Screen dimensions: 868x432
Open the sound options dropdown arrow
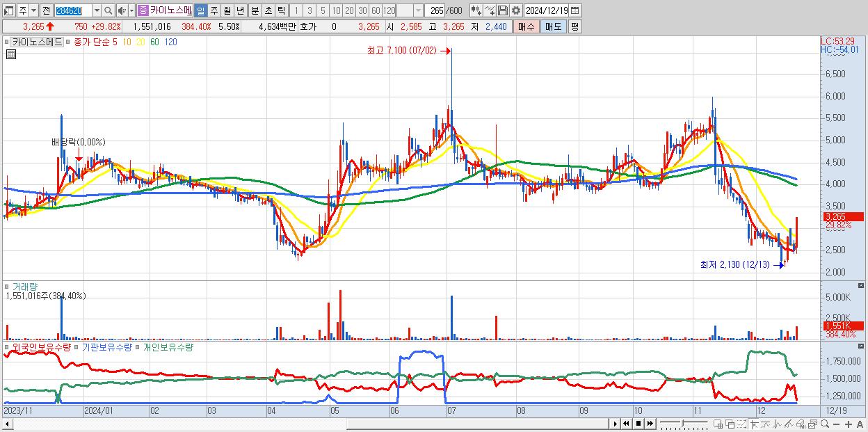[131, 10]
